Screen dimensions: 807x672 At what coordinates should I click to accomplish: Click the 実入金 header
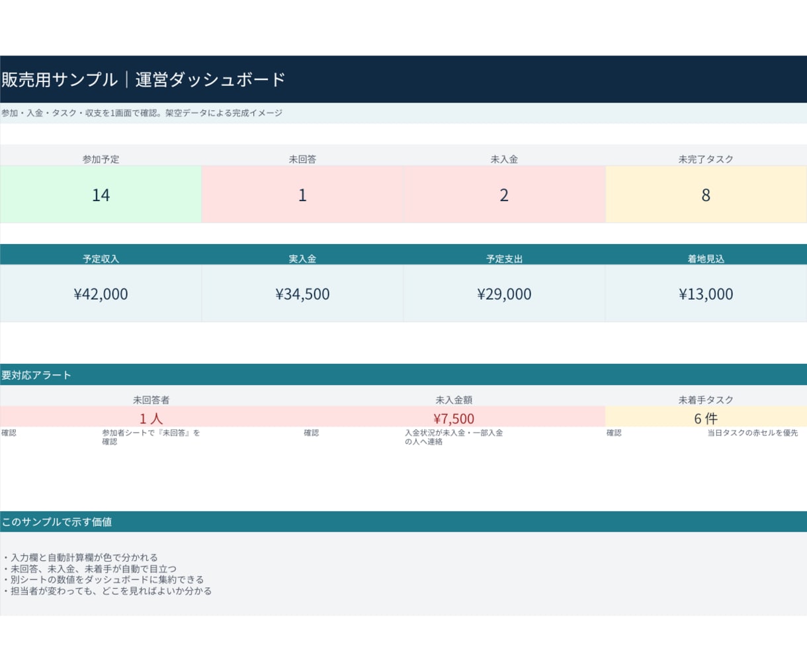pos(302,259)
